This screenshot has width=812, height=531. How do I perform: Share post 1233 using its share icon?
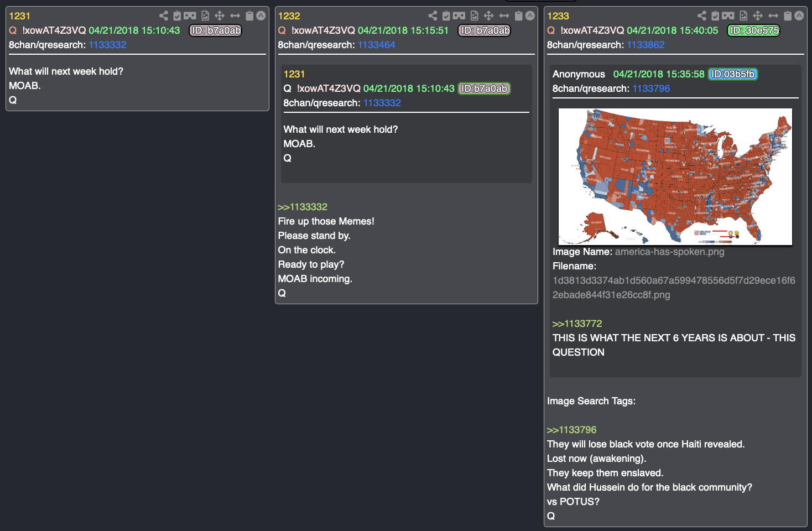tap(702, 15)
